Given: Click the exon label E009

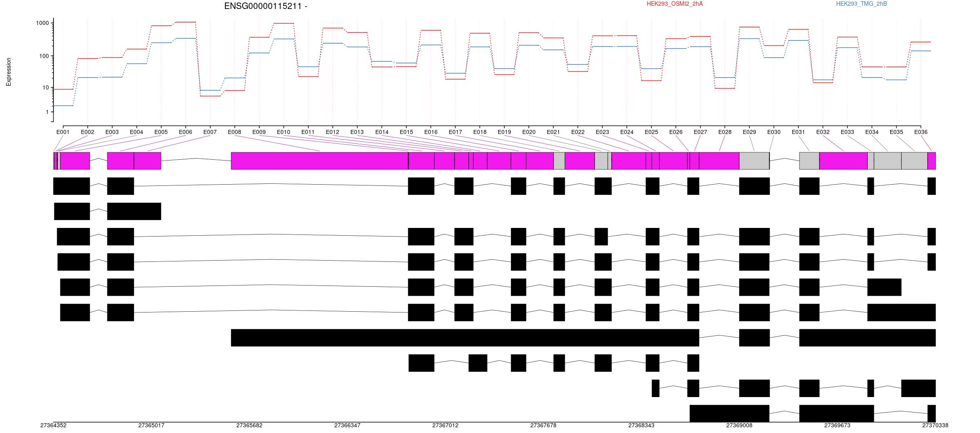Looking at the screenshot, I should pos(259,132).
